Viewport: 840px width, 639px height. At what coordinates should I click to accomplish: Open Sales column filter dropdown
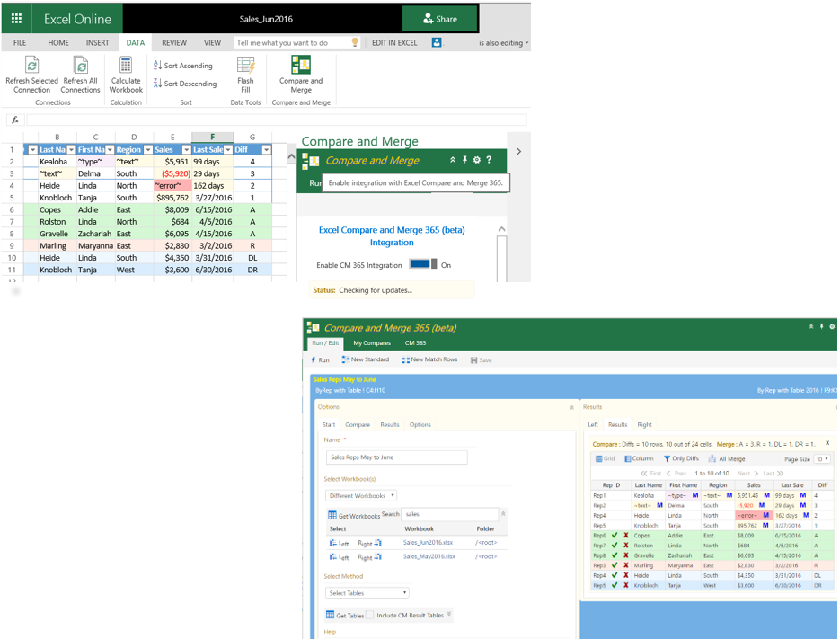pos(187,149)
